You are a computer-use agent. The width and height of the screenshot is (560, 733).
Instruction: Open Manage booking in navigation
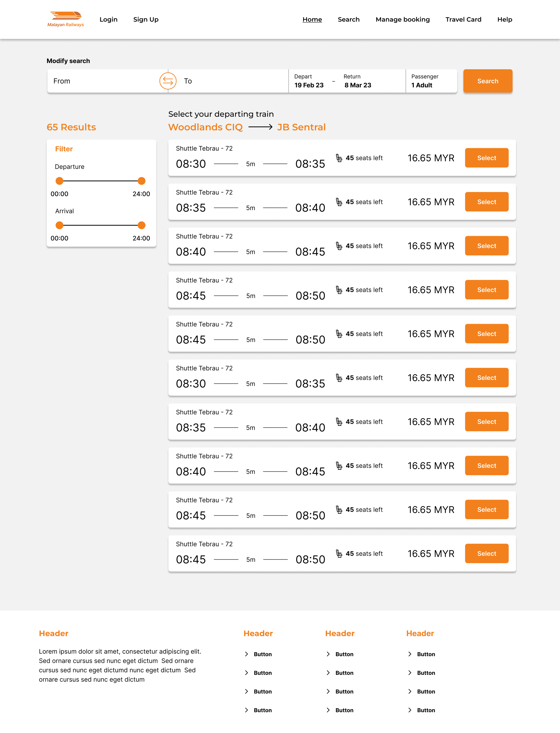point(402,19)
